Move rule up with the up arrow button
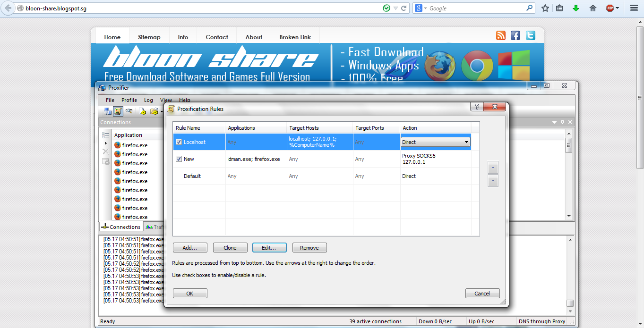 [493, 168]
